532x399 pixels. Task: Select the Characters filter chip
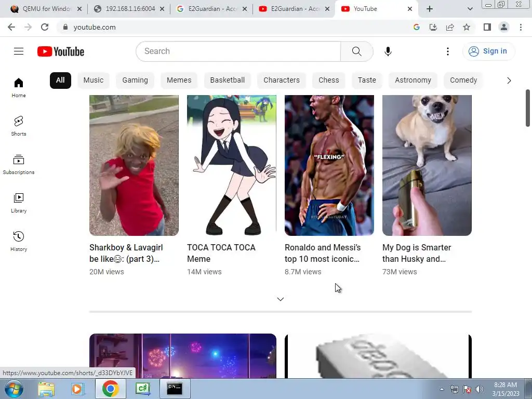(282, 81)
